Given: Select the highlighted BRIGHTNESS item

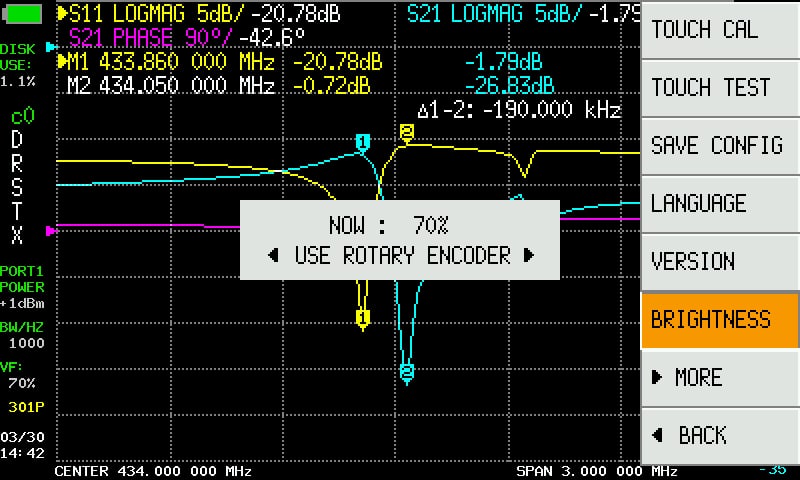Looking at the screenshot, I should (719, 320).
